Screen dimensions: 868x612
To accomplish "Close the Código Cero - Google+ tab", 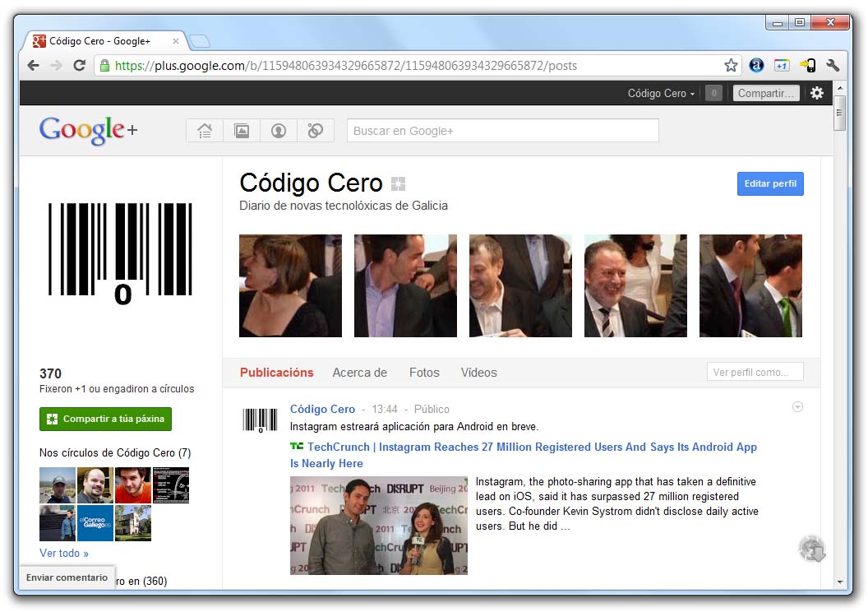I will 175,41.
